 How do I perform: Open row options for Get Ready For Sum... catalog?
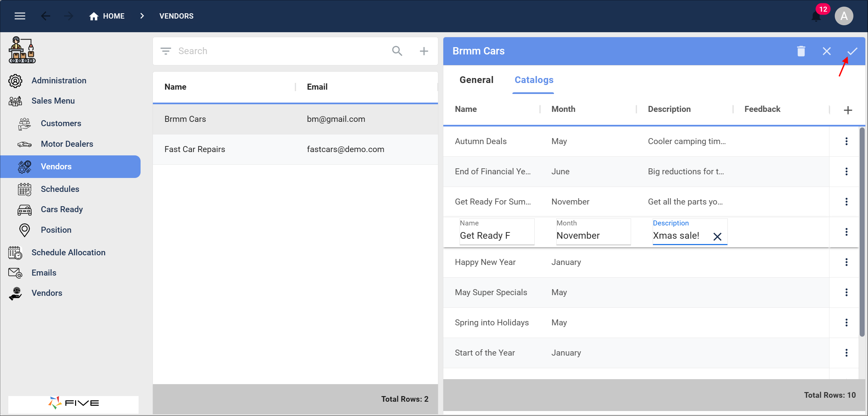coord(846,202)
